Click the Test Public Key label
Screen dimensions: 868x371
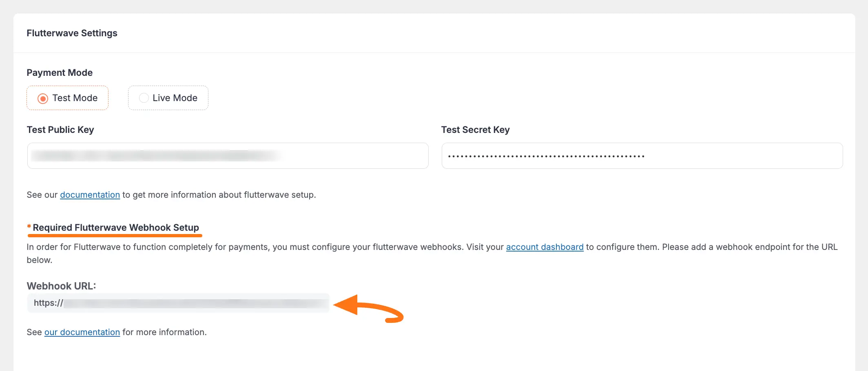pos(60,130)
